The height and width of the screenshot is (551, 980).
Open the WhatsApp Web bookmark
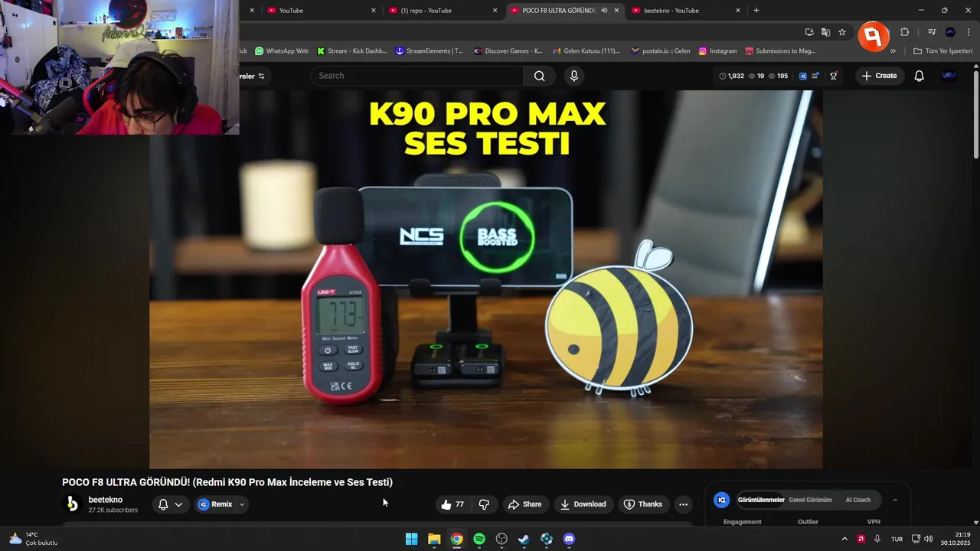[281, 51]
